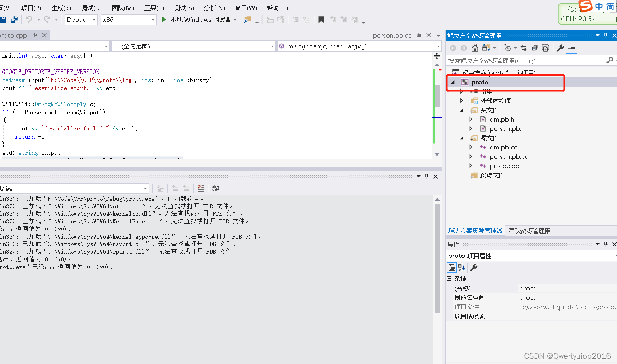Open the 帮助(H) menu

[278, 8]
